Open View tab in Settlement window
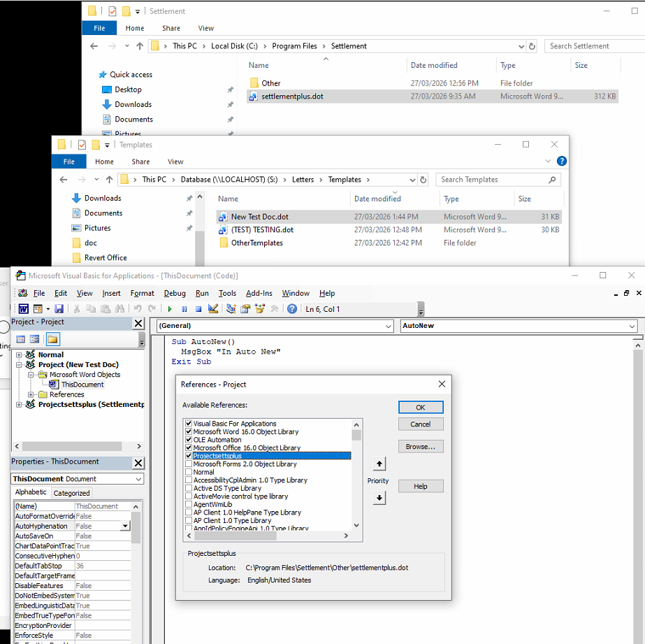Viewport: 645px width, 644px height. click(205, 29)
